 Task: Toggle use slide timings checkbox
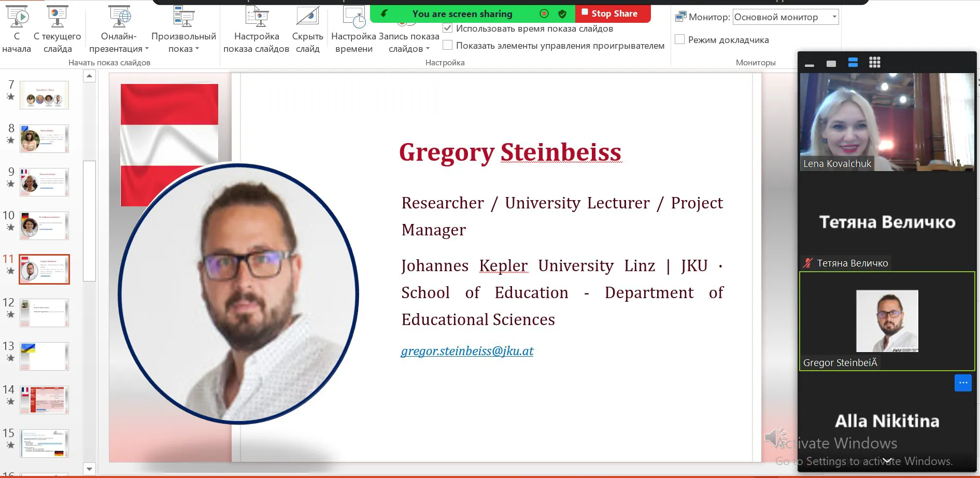pyautogui.click(x=448, y=29)
